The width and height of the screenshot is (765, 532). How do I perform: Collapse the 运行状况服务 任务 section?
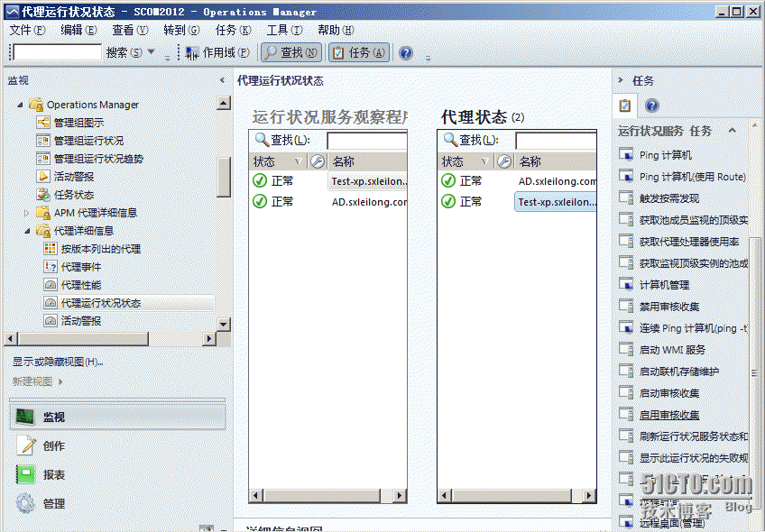732,130
